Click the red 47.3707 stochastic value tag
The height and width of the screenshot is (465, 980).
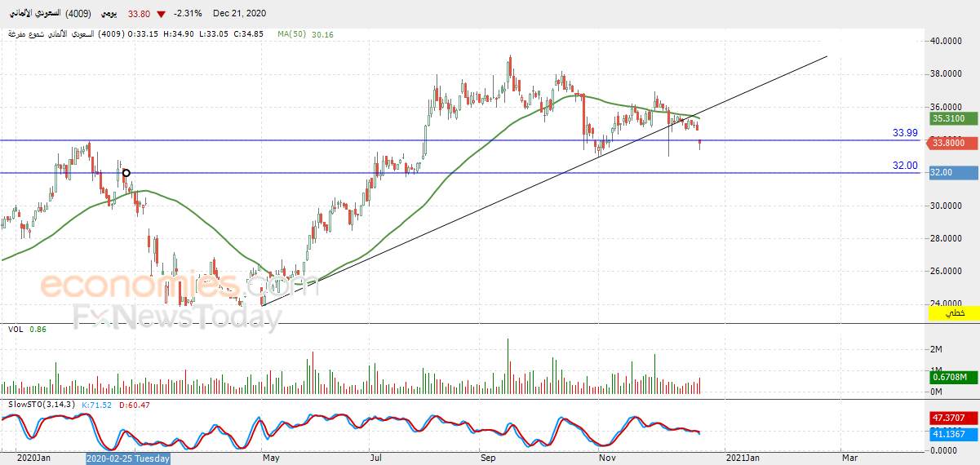954,418
